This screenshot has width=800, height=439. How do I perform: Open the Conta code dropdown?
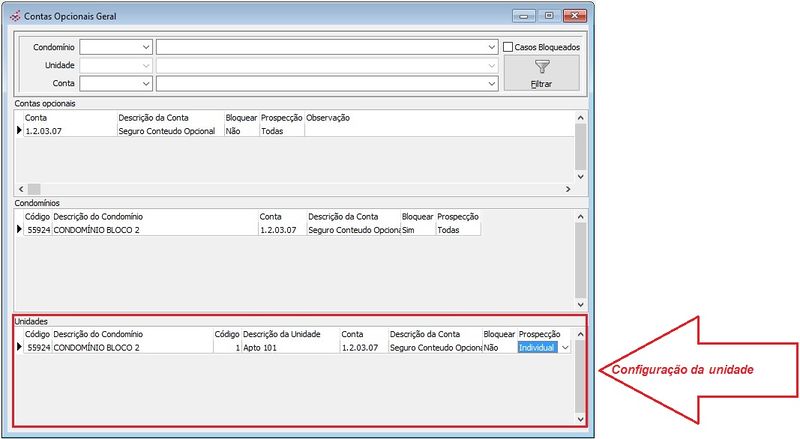point(146,83)
